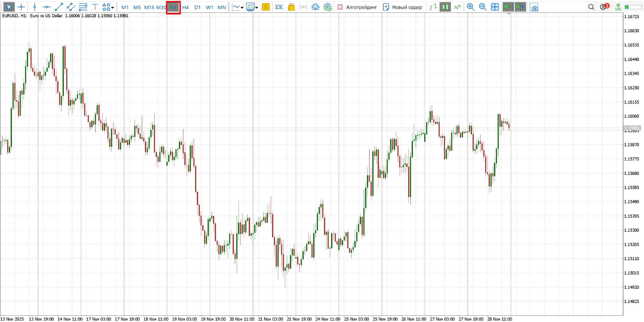Zoom in on the chart
The width and height of the screenshot is (644, 322).
[471, 7]
